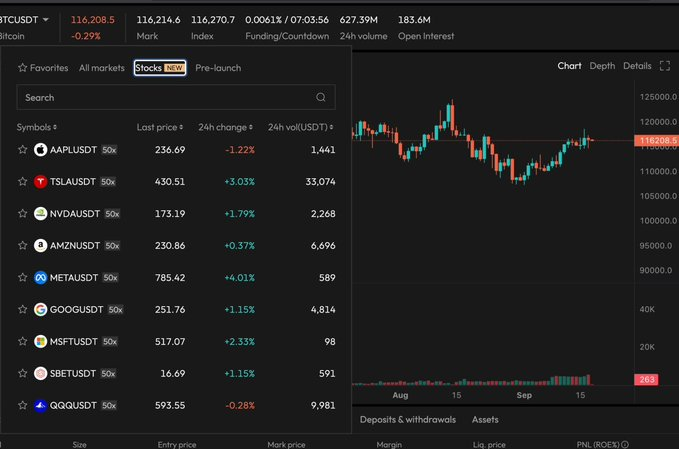
Task: Click the Apple logo icon for AAPLUSDT
Action: (40, 150)
